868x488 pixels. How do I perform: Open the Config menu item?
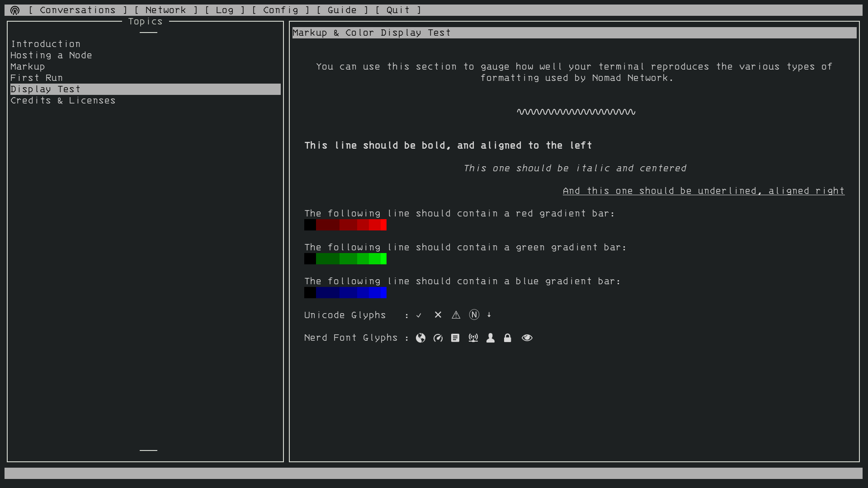pos(280,10)
